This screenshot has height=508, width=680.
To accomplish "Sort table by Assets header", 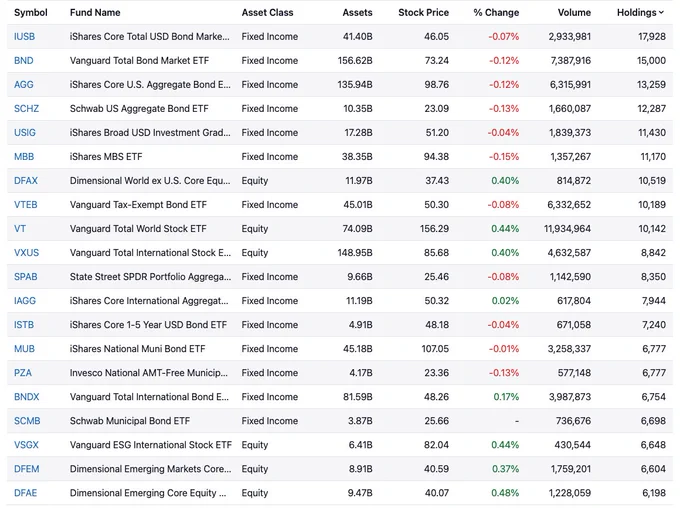I will coord(357,13).
